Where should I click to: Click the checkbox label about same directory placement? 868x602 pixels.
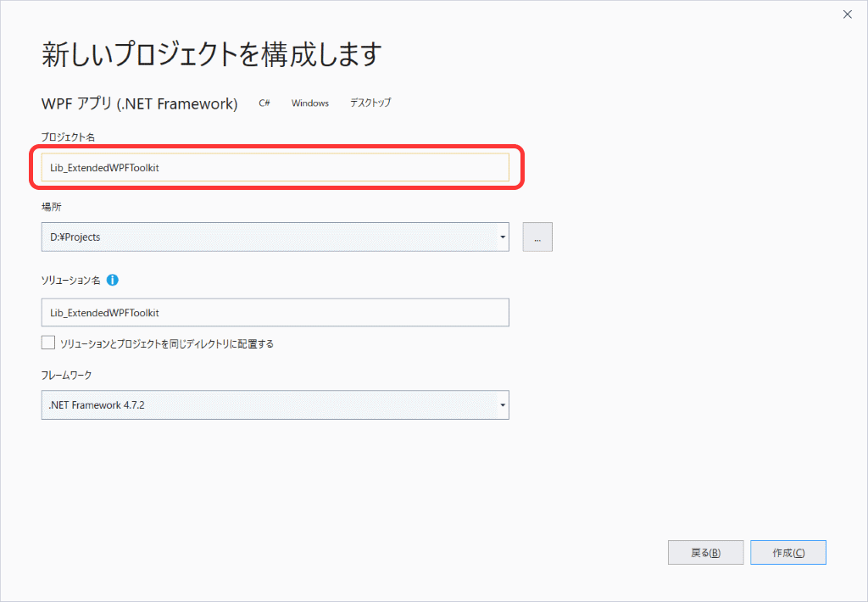167,344
